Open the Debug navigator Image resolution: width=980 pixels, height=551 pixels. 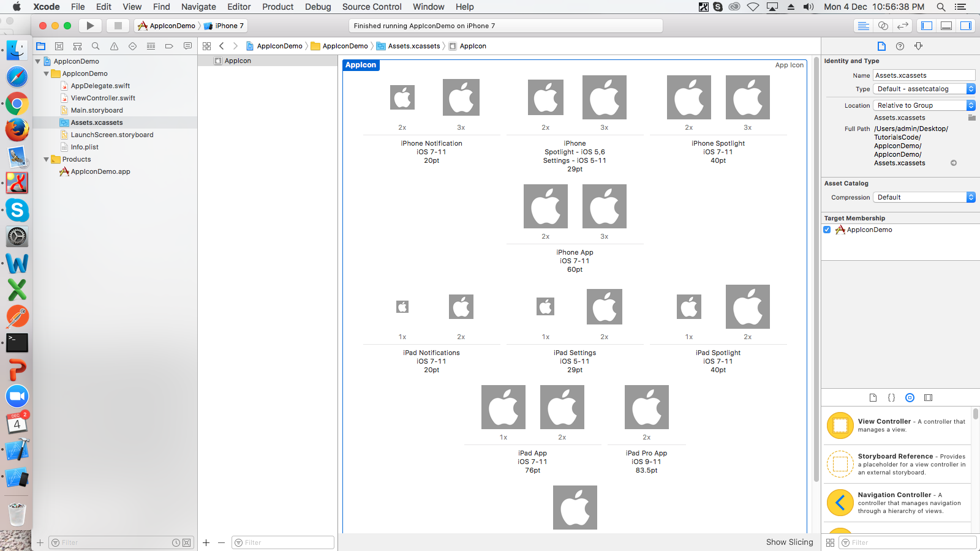coord(151,46)
